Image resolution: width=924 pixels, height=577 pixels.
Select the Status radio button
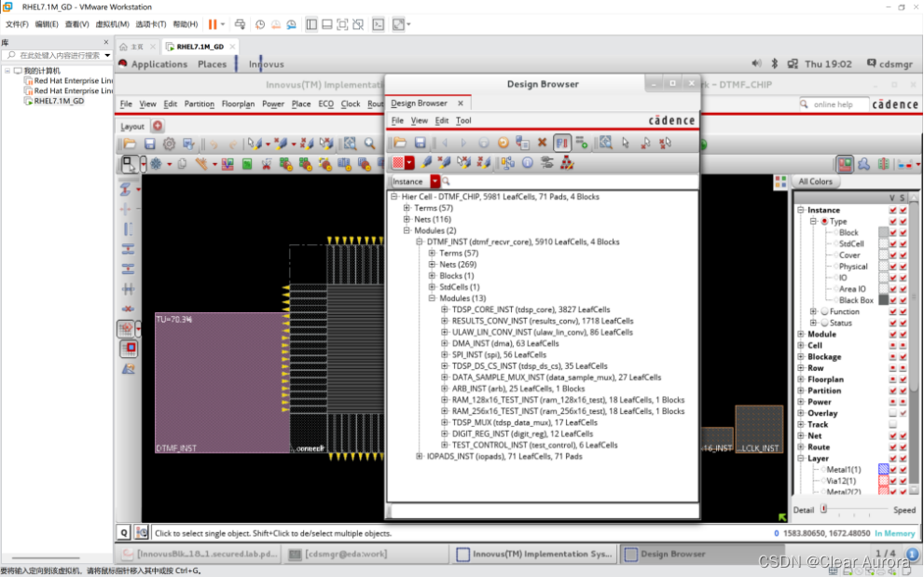coord(824,323)
